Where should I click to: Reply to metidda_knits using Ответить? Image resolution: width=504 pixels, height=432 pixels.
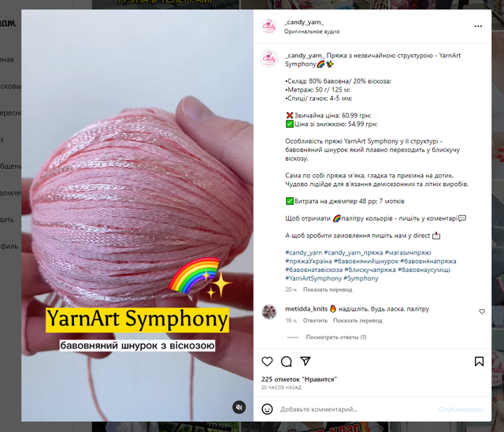coord(315,320)
